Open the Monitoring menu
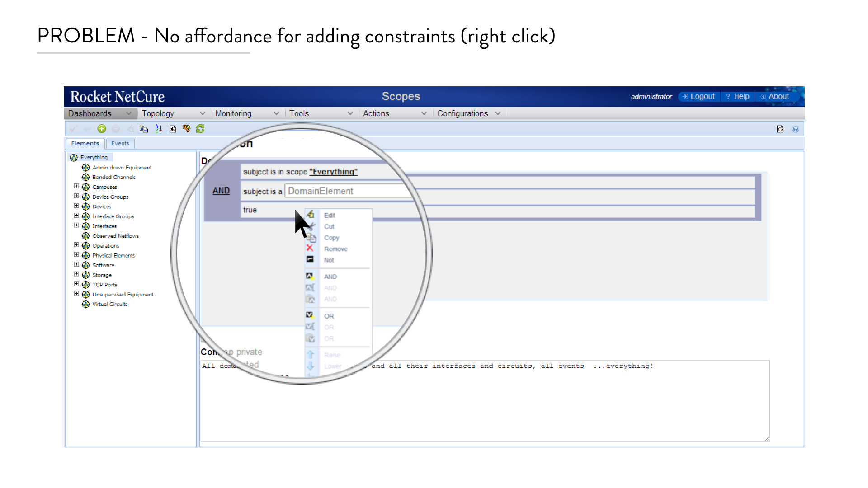This screenshot has height=488, width=868. (247, 113)
